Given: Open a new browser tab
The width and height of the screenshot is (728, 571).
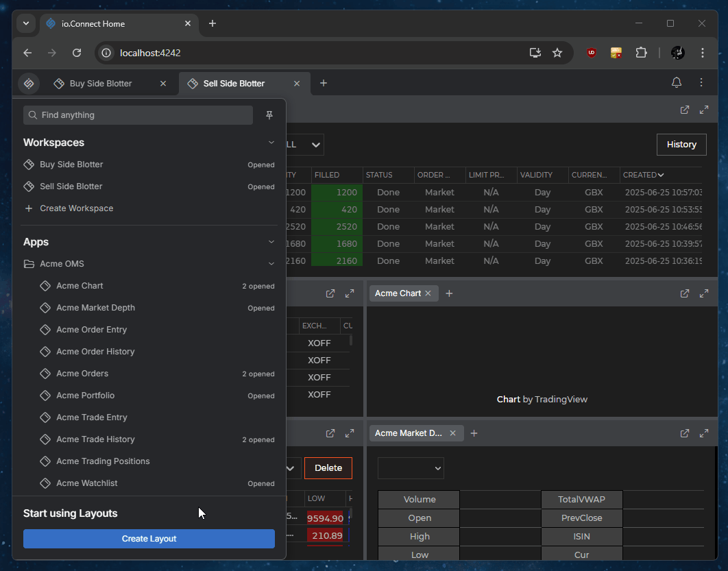Looking at the screenshot, I should coord(213,24).
